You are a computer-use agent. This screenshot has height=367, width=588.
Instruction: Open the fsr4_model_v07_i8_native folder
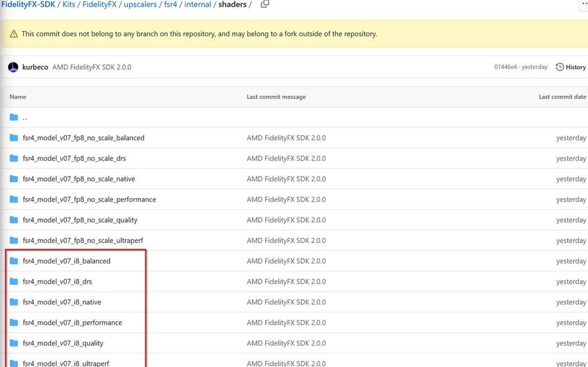62,302
